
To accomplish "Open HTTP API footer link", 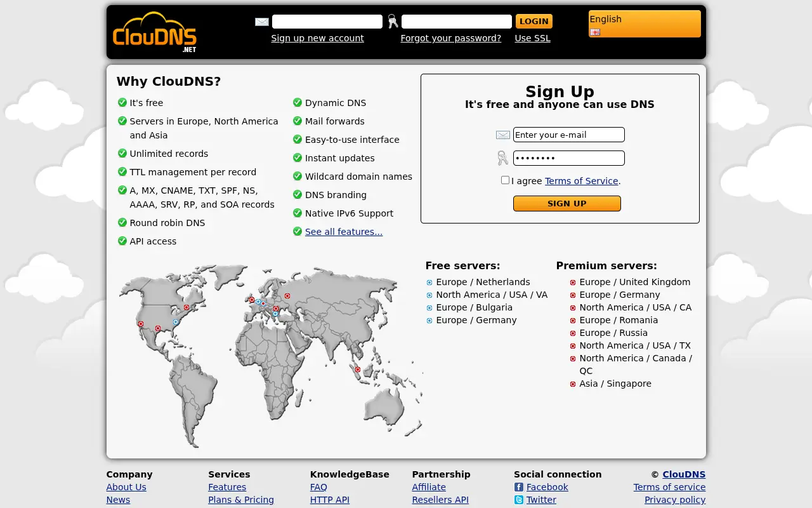I will [x=330, y=500].
